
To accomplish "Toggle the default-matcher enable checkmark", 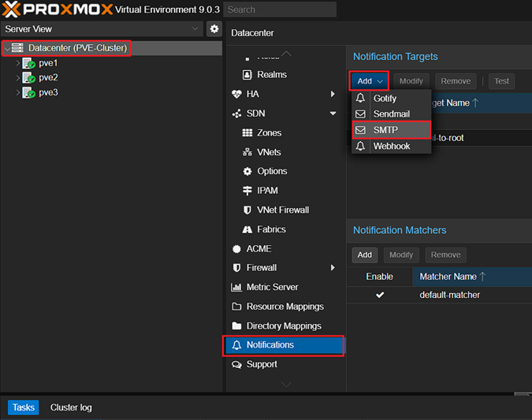I will click(380, 295).
